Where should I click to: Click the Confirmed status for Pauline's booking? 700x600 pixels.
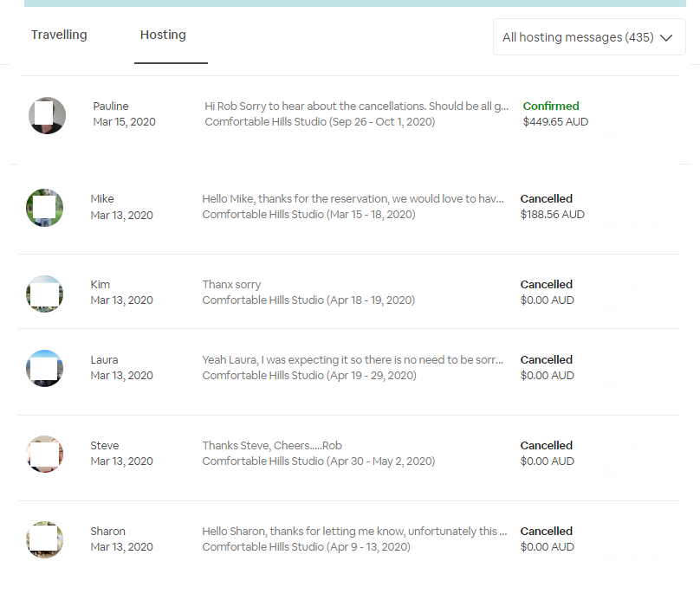pyautogui.click(x=550, y=106)
